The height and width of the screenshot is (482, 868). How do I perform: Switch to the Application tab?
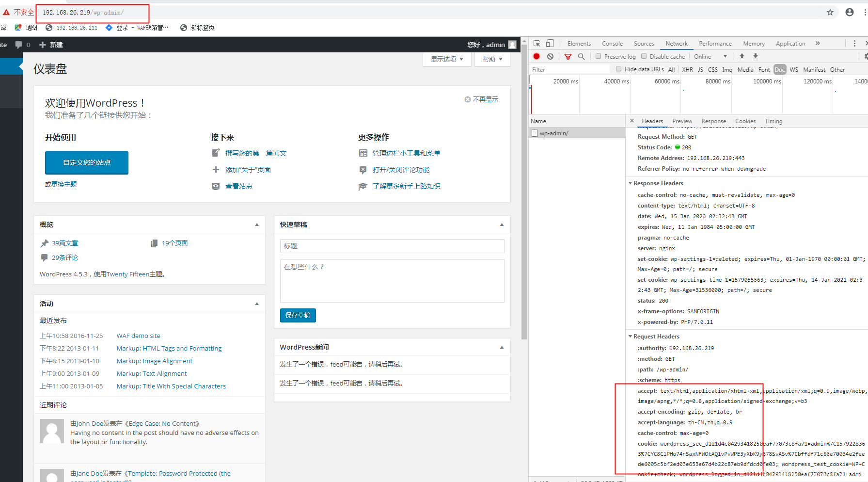click(x=790, y=44)
